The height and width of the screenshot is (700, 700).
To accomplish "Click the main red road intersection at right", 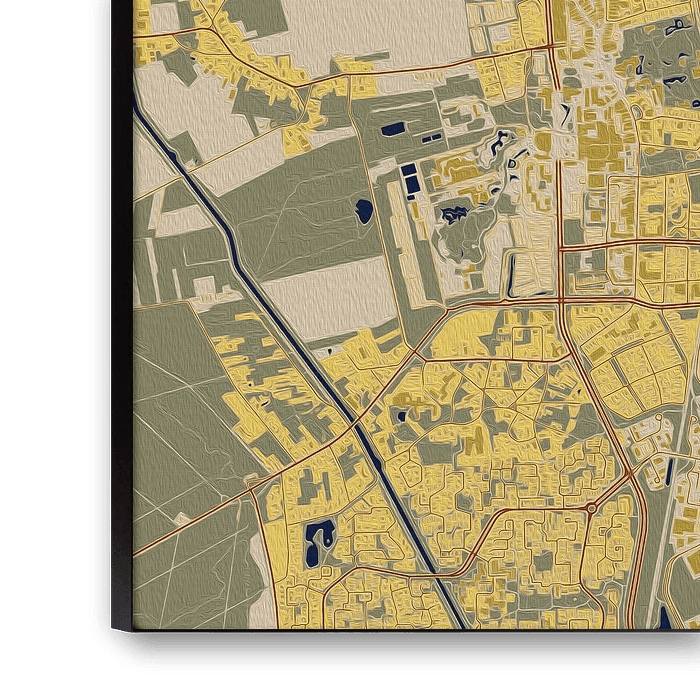I will pyautogui.click(x=562, y=300).
